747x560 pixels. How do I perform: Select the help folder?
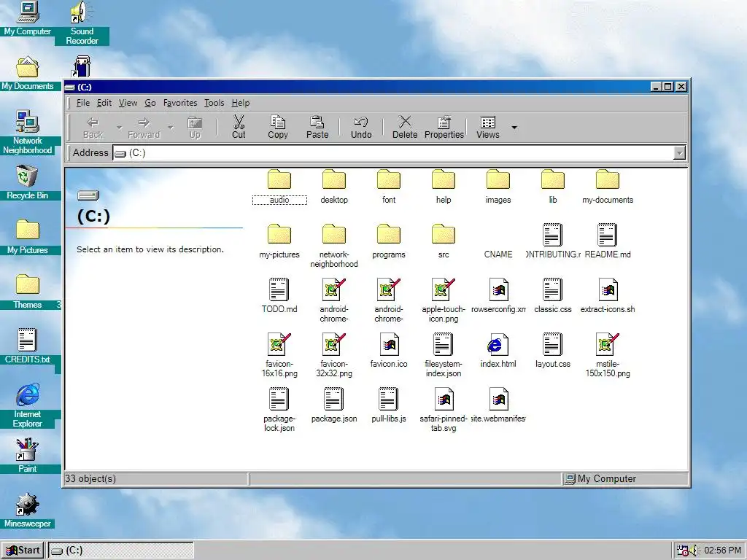[444, 187]
